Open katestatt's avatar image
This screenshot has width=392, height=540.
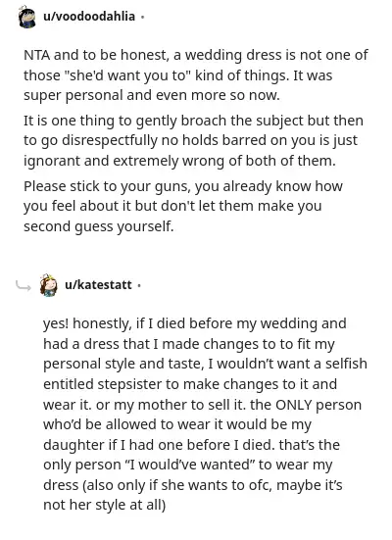coord(48,285)
